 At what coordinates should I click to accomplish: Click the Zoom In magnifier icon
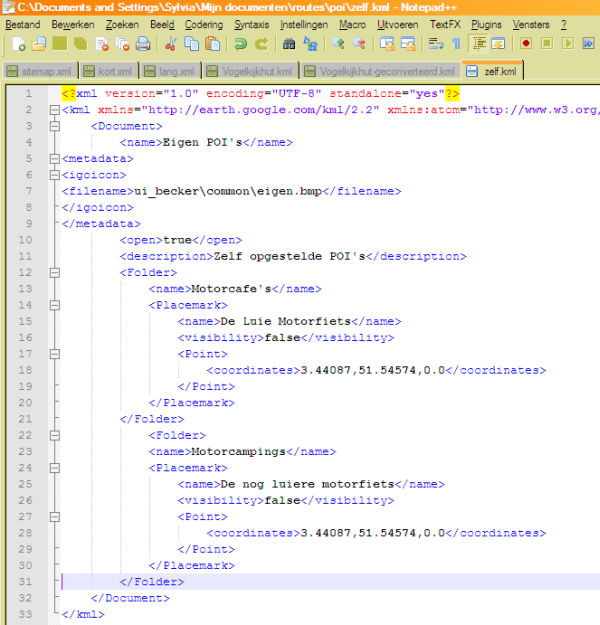[x=338, y=44]
